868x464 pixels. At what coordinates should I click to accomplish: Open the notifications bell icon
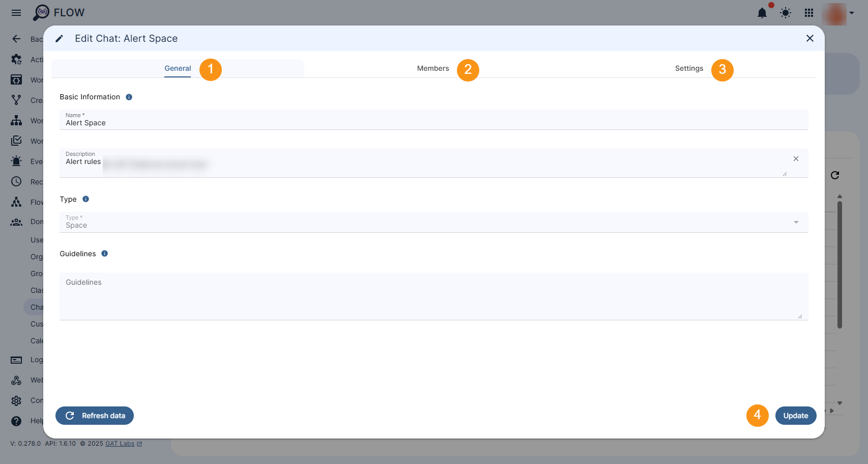tap(762, 13)
